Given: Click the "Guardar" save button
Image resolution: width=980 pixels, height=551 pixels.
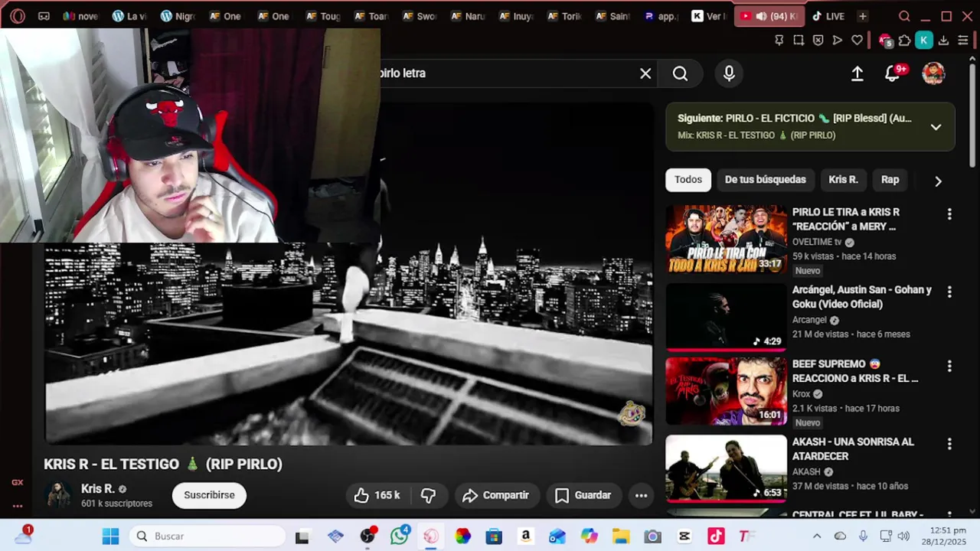Looking at the screenshot, I should click(x=583, y=495).
